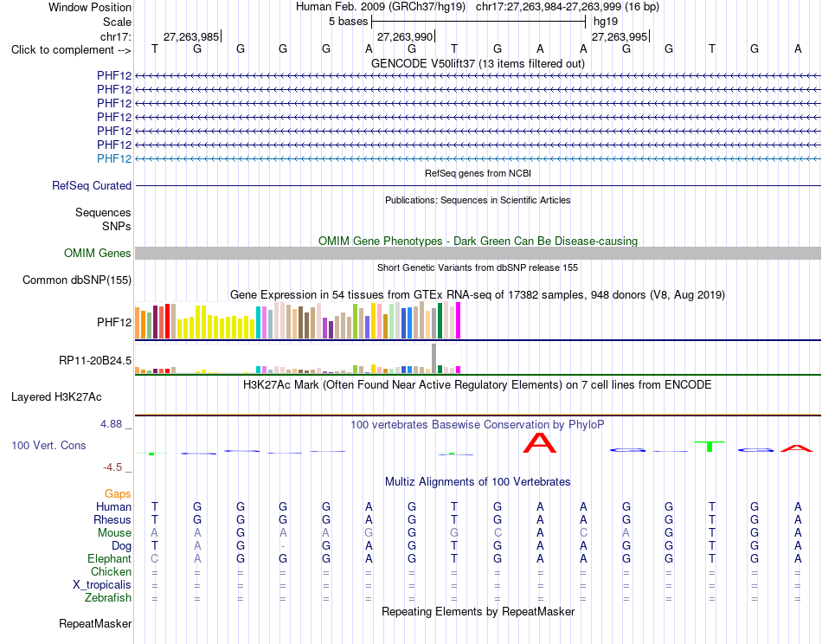Click 'Repeating Elements by RepeatMasker' title
The height and width of the screenshot is (644, 822).
tap(478, 612)
